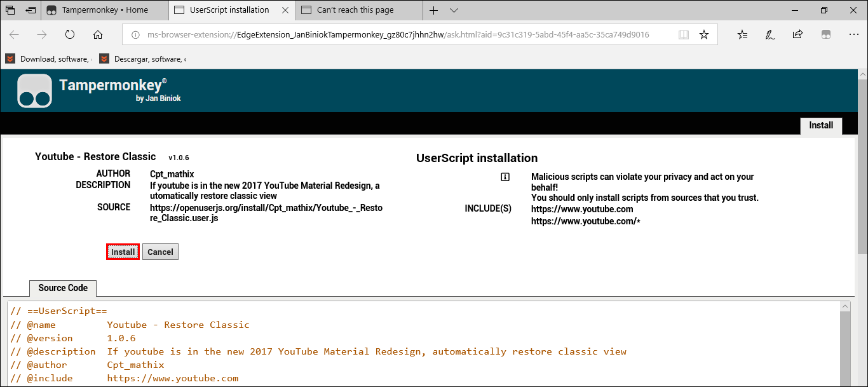Click the 'Youtube - Restore Classic' script title
Screen dimensions: 868x387
[95, 156]
